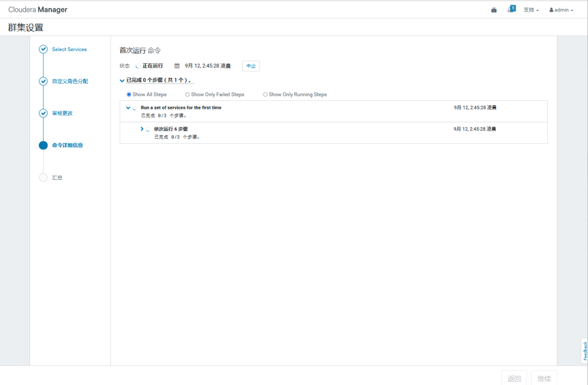Select the Show Only Running Steps radio

pyautogui.click(x=265, y=94)
